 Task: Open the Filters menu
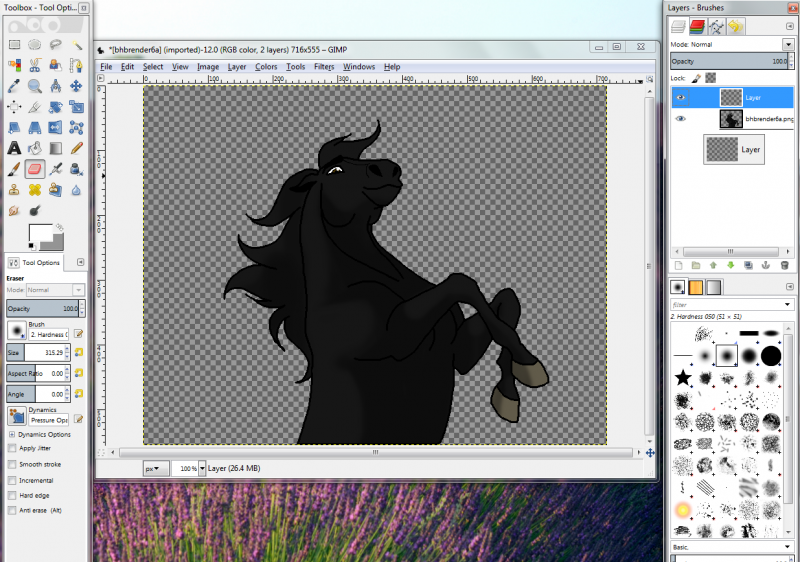(x=324, y=67)
